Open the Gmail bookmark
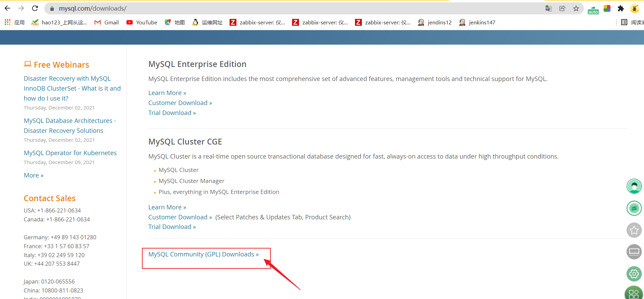This screenshot has width=644, height=299. tap(107, 22)
